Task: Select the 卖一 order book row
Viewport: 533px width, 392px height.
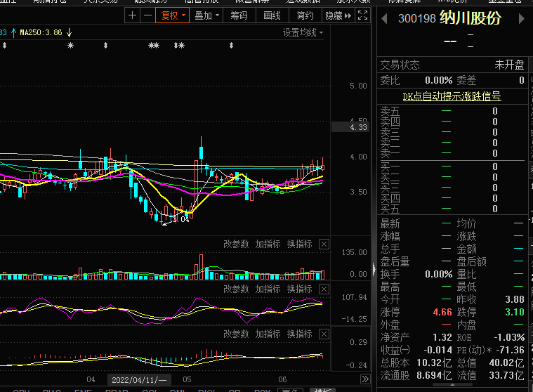Action: 452,153
